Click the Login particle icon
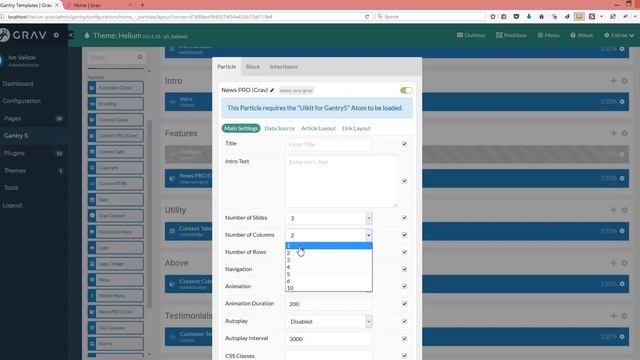Image resolution: width=640 pixels, height=360 pixels. point(92,248)
